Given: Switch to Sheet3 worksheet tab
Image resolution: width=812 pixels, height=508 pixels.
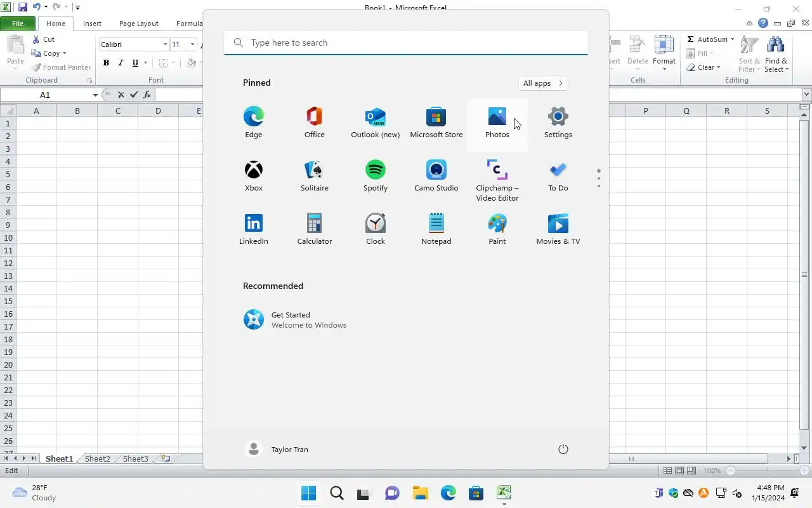Looking at the screenshot, I should 135,458.
